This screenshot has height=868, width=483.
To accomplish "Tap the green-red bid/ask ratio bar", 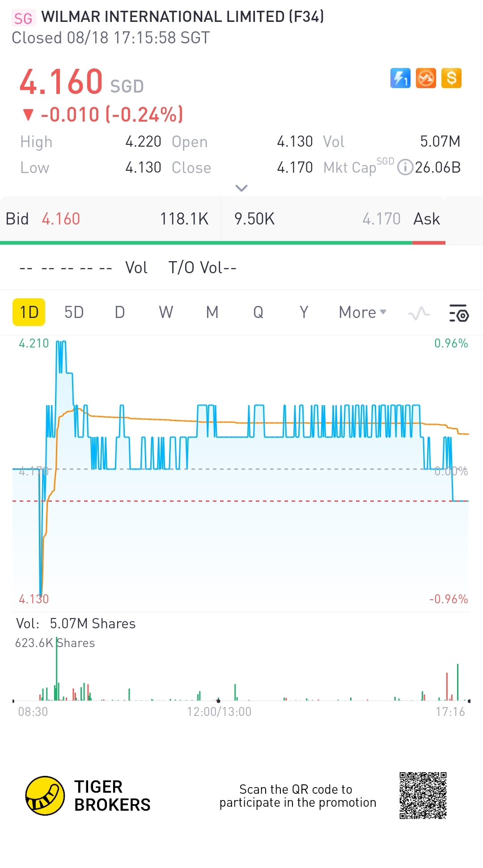I will tap(223, 243).
